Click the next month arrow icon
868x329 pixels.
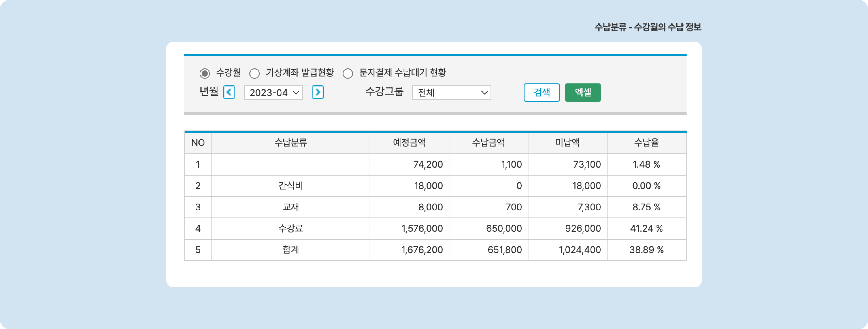(317, 92)
